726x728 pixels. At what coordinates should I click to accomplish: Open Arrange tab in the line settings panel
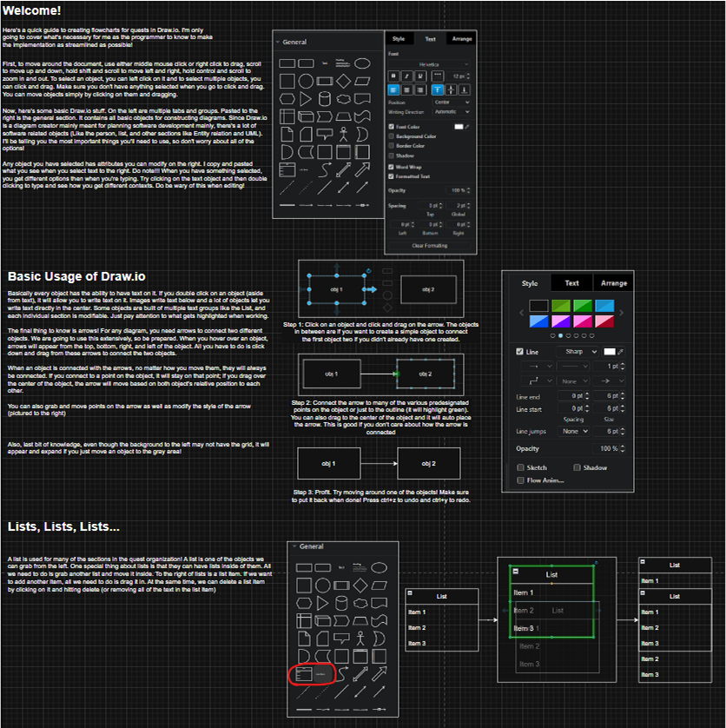(614, 282)
